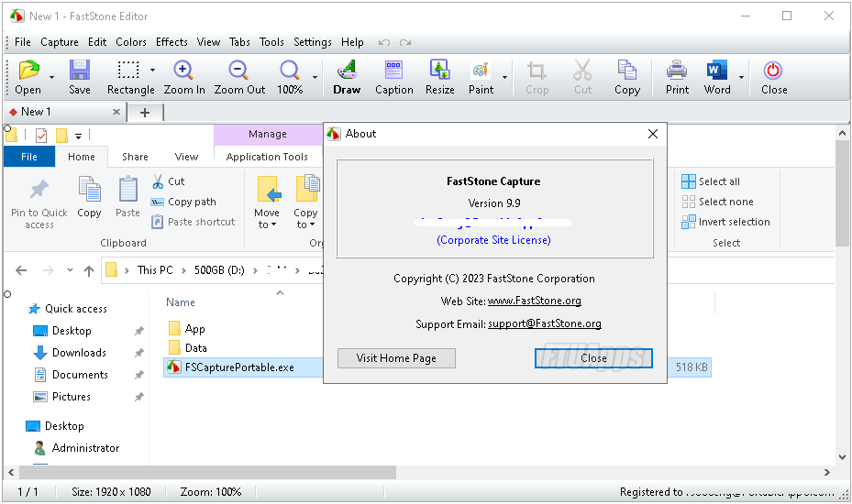Click Paste shortcut in Explorer ribbon

point(193,222)
